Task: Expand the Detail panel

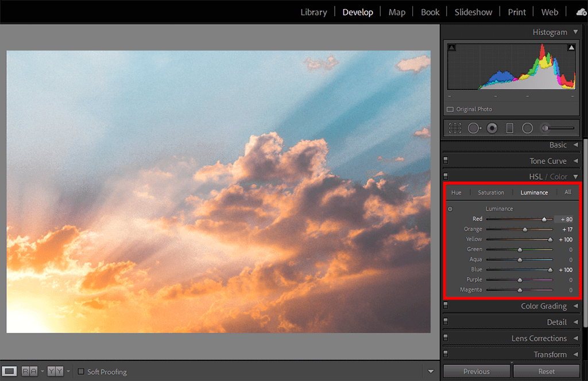Action: tap(575, 322)
